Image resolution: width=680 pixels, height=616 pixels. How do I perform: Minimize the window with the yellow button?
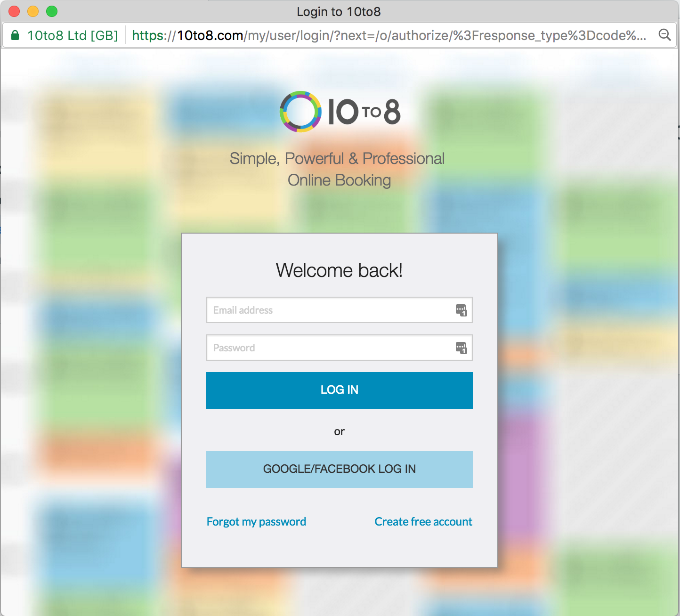pyautogui.click(x=33, y=11)
